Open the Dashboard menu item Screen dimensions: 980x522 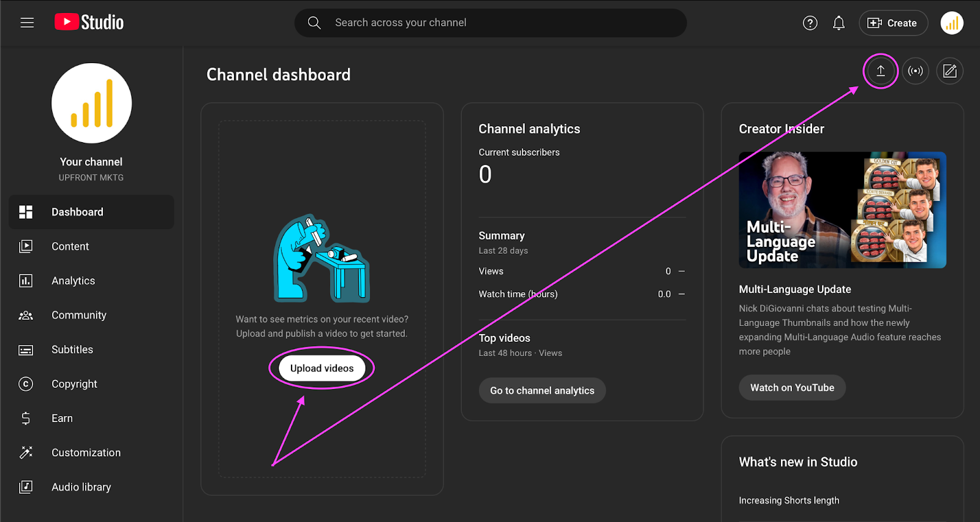pos(91,212)
